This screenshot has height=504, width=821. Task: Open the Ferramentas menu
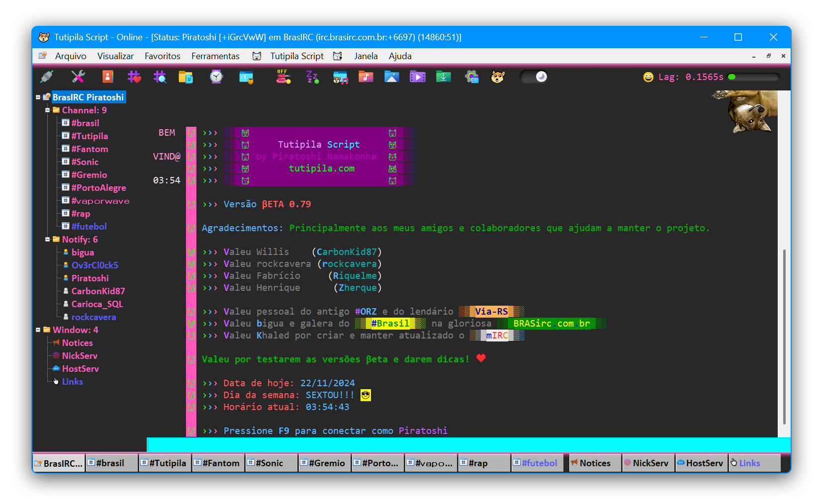[x=215, y=56]
